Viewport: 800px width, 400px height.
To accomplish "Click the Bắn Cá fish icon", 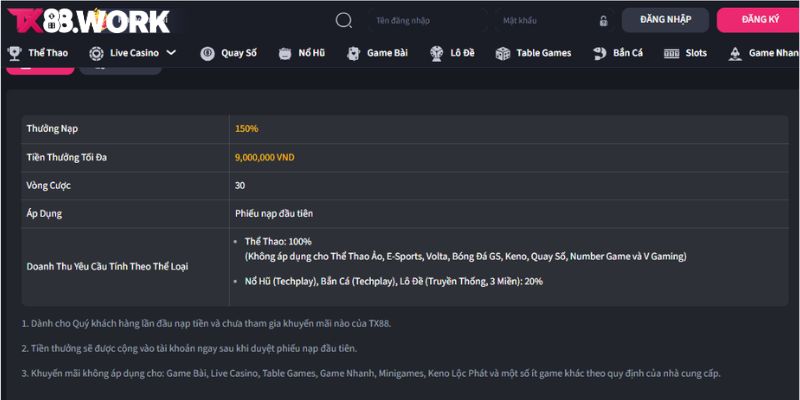I will (x=600, y=53).
